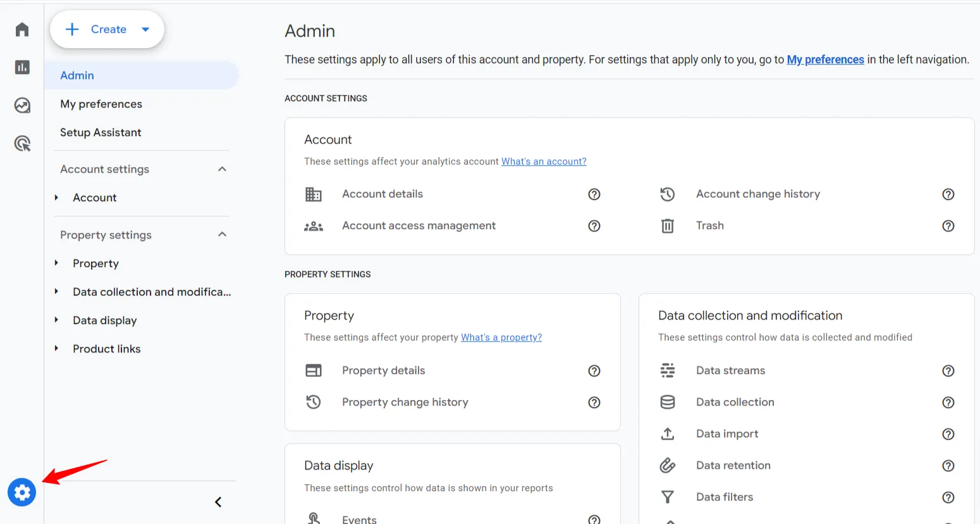980x524 pixels.
Task: Click the Account change history clock icon
Action: [x=668, y=194]
